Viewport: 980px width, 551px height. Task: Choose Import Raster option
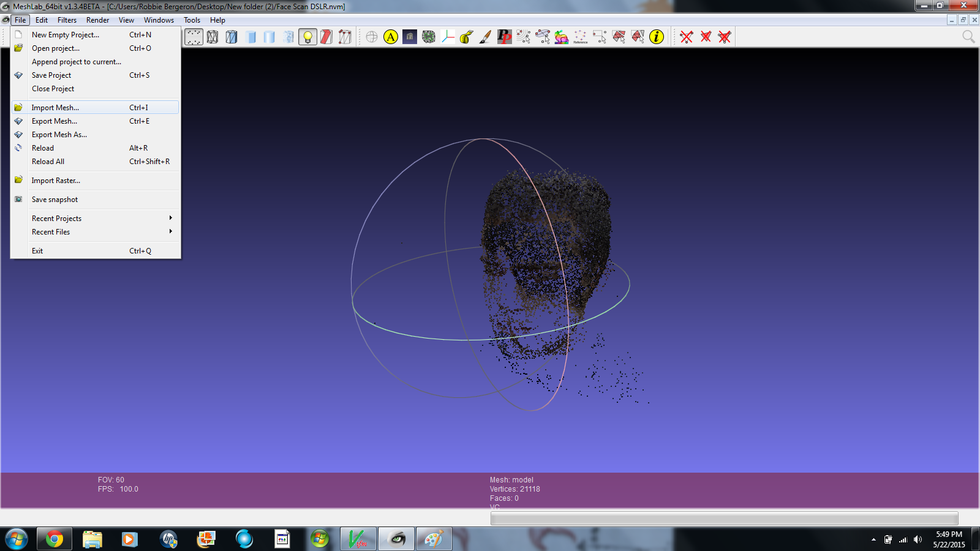pos(96,181)
